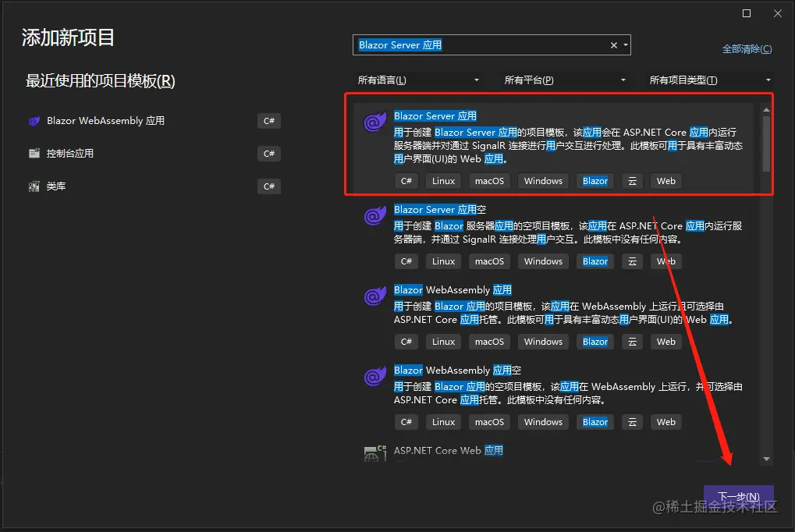The image size is (795, 532).
Task: Open the 所有平台 platform filter
Action: click(564, 80)
